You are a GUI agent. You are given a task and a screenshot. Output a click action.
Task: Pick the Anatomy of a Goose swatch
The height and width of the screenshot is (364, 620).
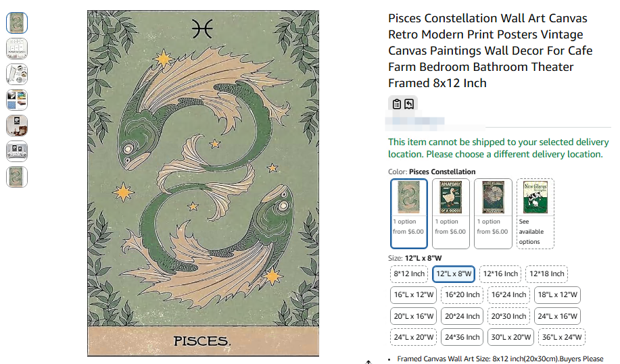tap(450, 209)
